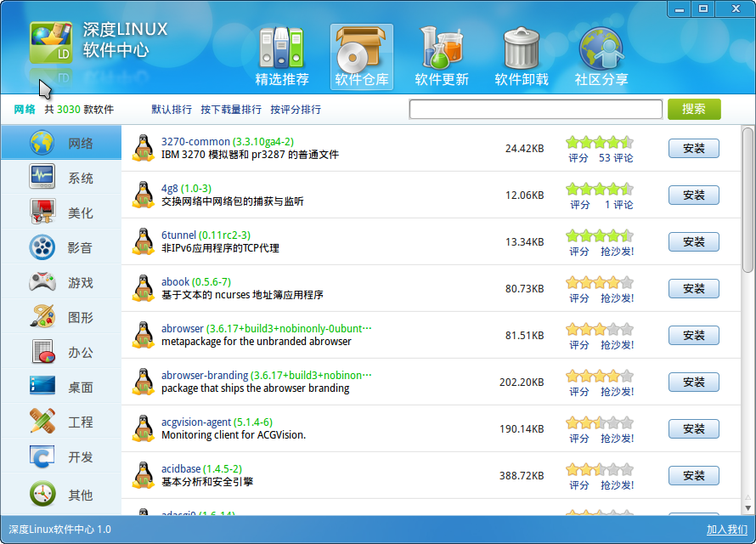Select the 桌面 desktop category icon

tap(42, 386)
